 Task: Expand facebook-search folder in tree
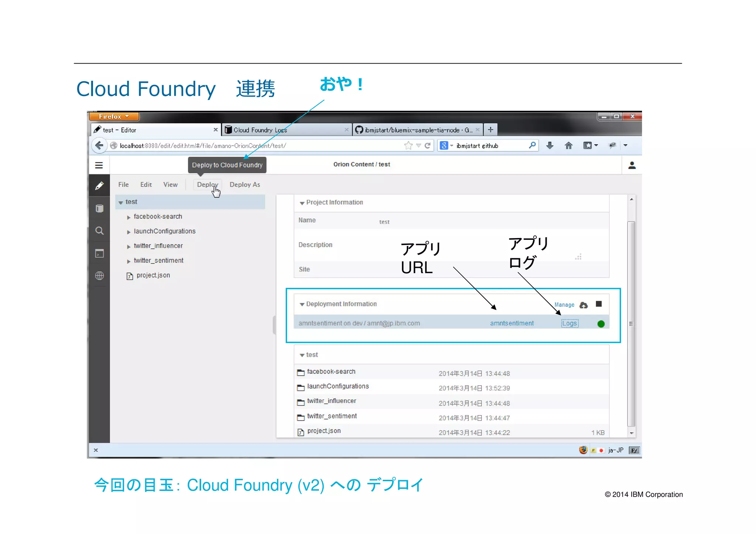128,217
